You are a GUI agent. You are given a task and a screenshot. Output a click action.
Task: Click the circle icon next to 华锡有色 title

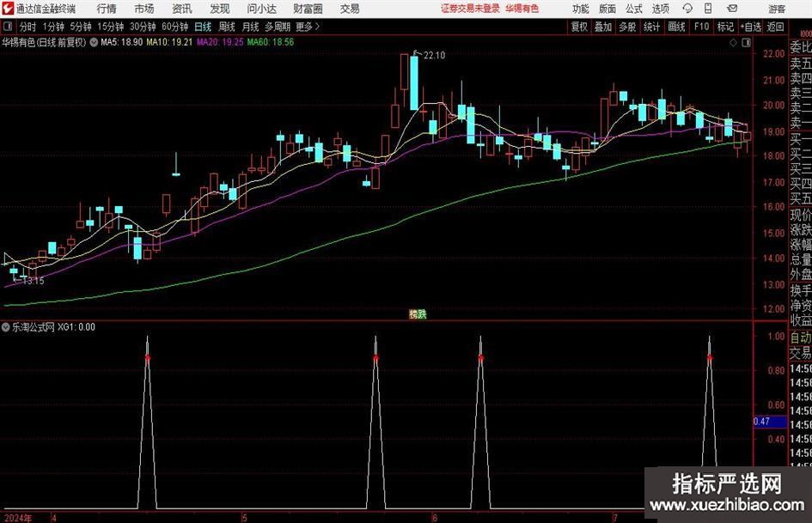click(94, 42)
